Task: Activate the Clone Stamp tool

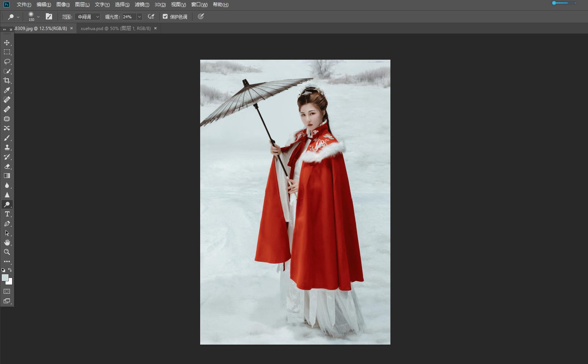Action: click(x=7, y=147)
